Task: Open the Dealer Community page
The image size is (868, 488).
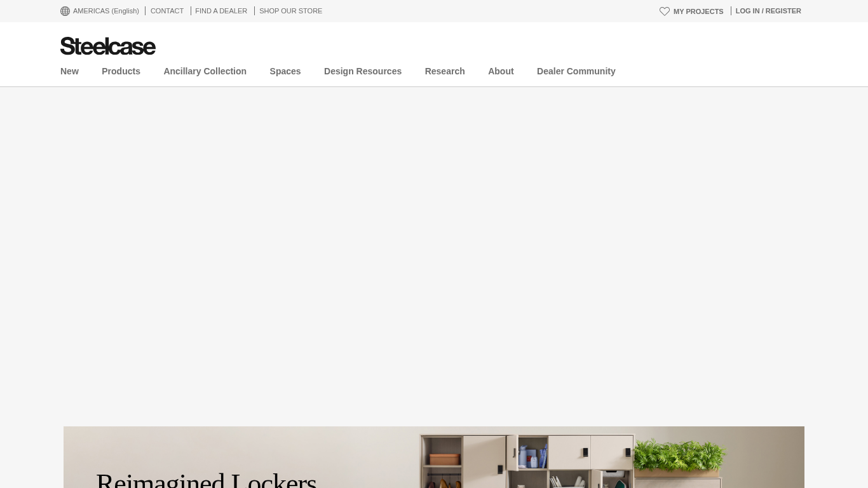Action: [x=576, y=71]
